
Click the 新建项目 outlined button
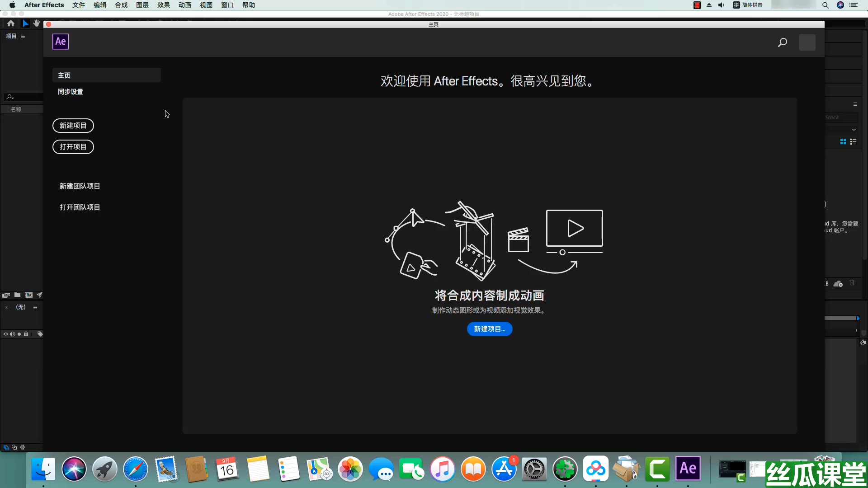(73, 126)
